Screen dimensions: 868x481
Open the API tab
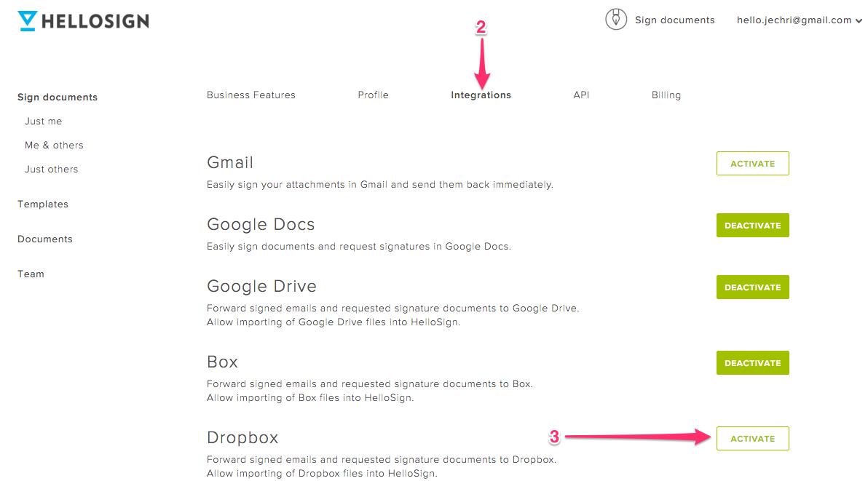pyautogui.click(x=580, y=95)
